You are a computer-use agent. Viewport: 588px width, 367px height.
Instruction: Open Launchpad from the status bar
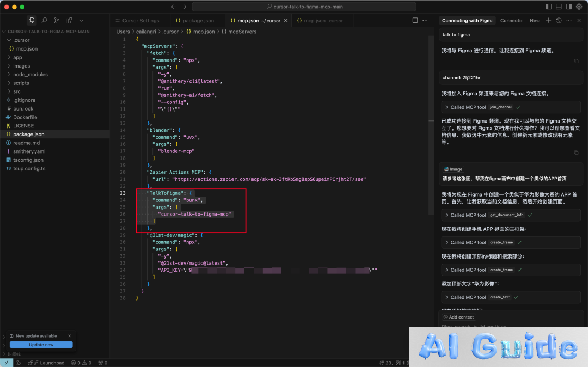click(46, 363)
